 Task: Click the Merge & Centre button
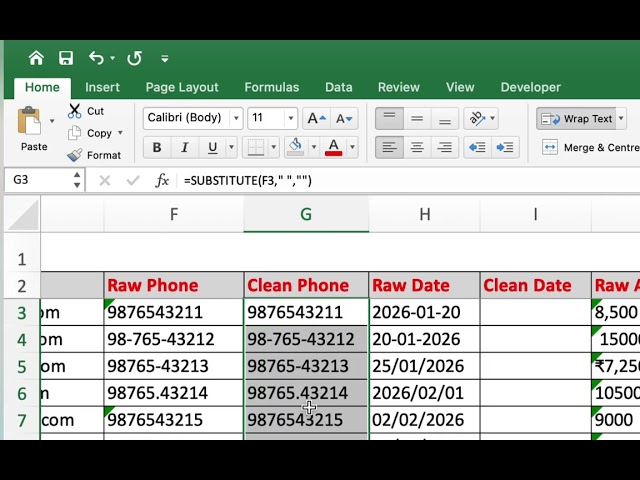click(x=590, y=147)
